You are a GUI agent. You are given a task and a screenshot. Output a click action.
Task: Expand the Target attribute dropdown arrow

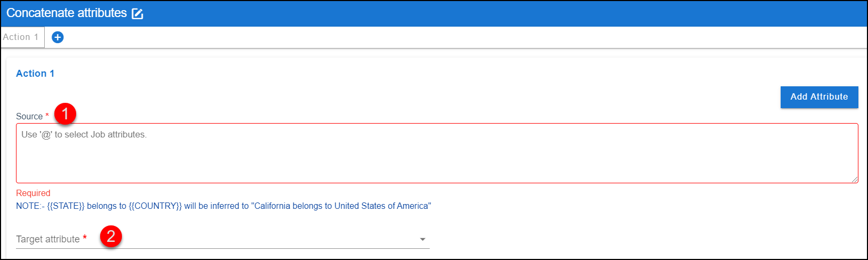pos(423,239)
